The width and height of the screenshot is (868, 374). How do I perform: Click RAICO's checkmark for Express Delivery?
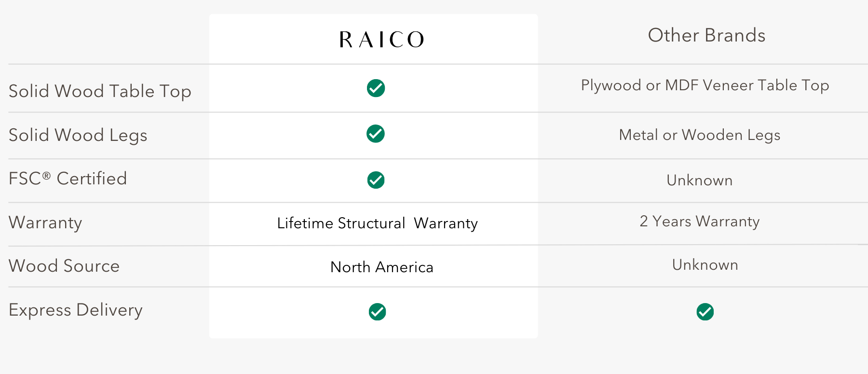tap(377, 312)
